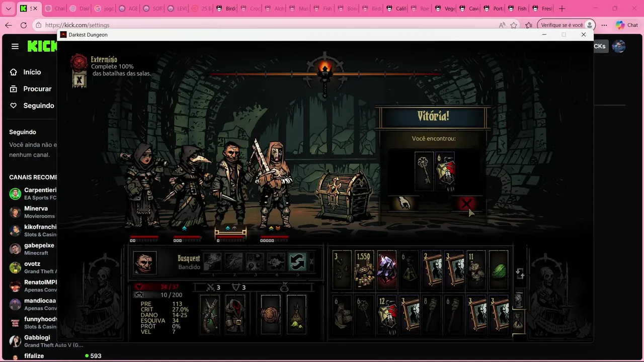Viewport: 644px width, 362px height.
Task: Select the stack of 6 bandages in inventory
Action: (x=342, y=315)
